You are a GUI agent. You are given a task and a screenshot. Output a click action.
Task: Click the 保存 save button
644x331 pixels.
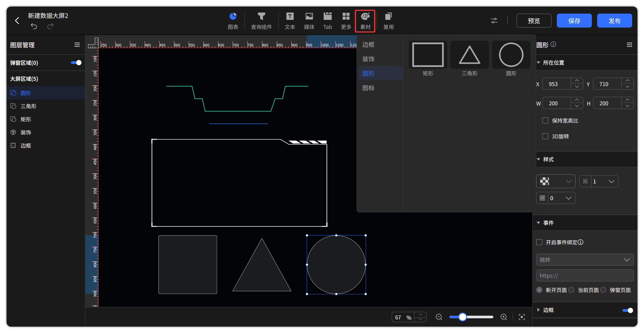point(574,21)
